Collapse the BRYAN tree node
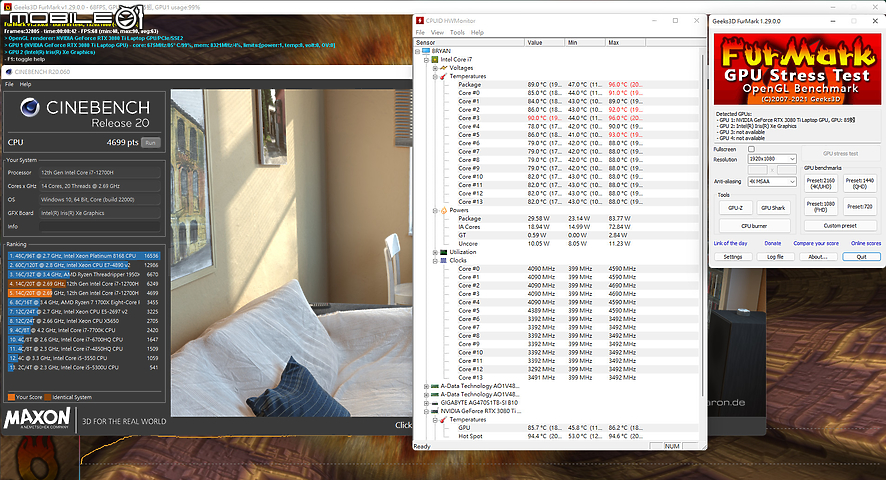 click(418, 51)
